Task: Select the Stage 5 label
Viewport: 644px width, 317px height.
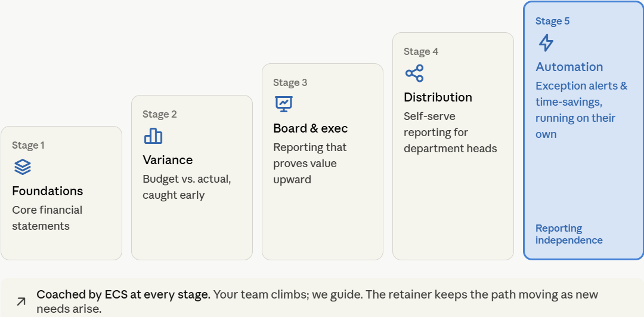Action: pos(552,21)
